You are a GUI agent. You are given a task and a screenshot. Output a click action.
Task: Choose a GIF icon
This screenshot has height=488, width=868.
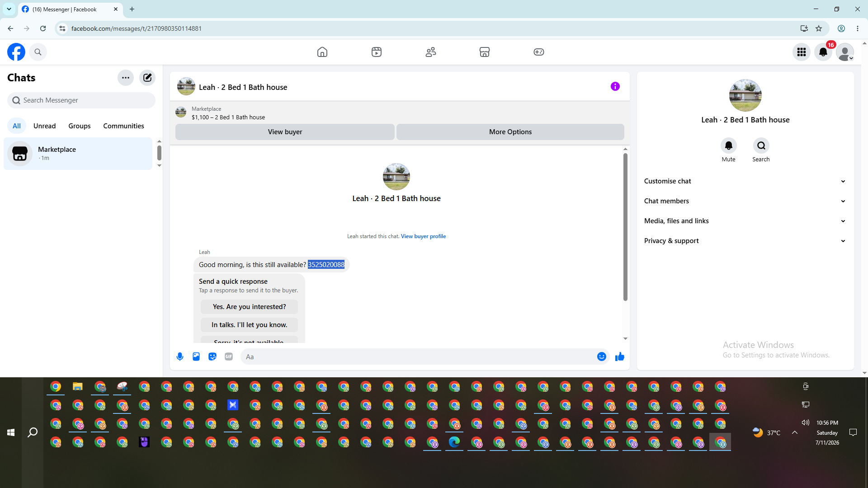coord(229,357)
